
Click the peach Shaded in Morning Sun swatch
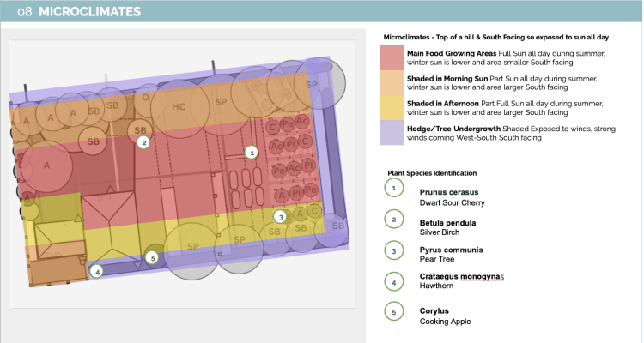click(392, 82)
